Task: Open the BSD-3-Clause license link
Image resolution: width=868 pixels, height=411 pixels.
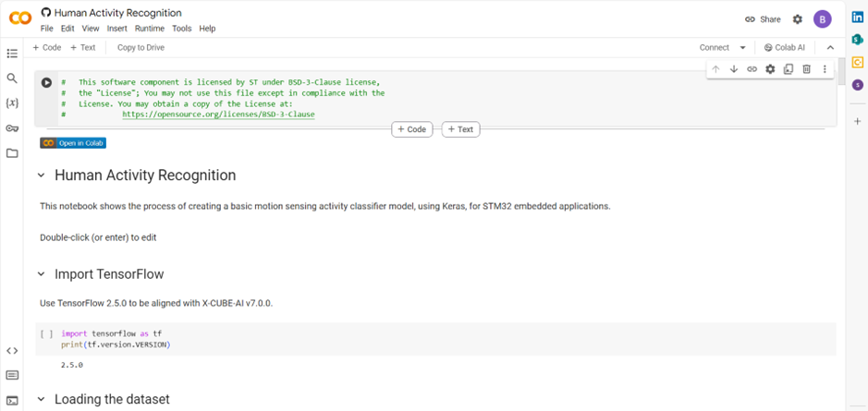Action: [218, 115]
